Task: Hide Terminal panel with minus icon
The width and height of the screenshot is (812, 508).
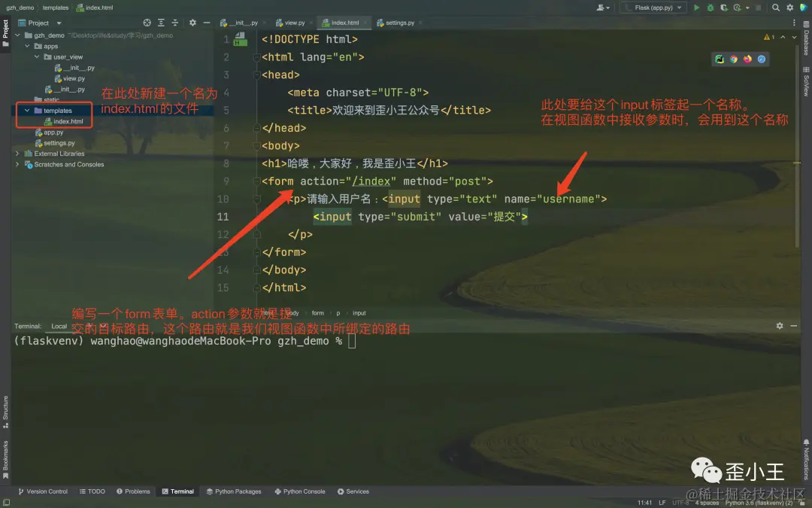Action: point(793,326)
